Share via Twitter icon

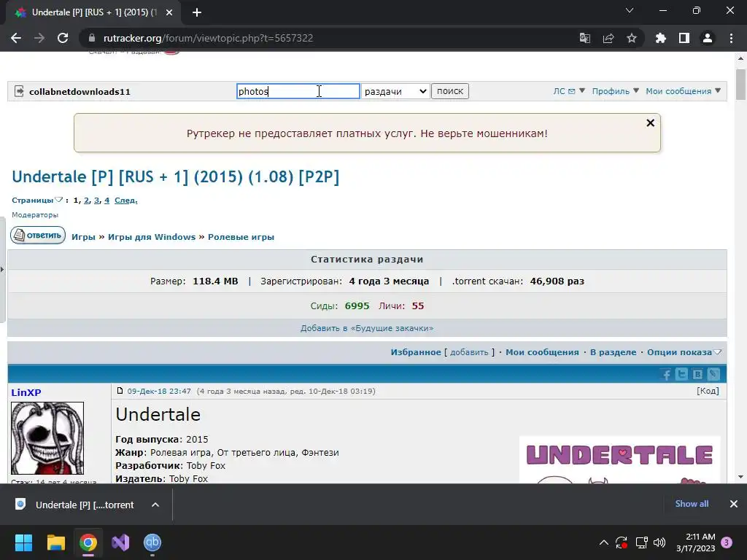682,374
